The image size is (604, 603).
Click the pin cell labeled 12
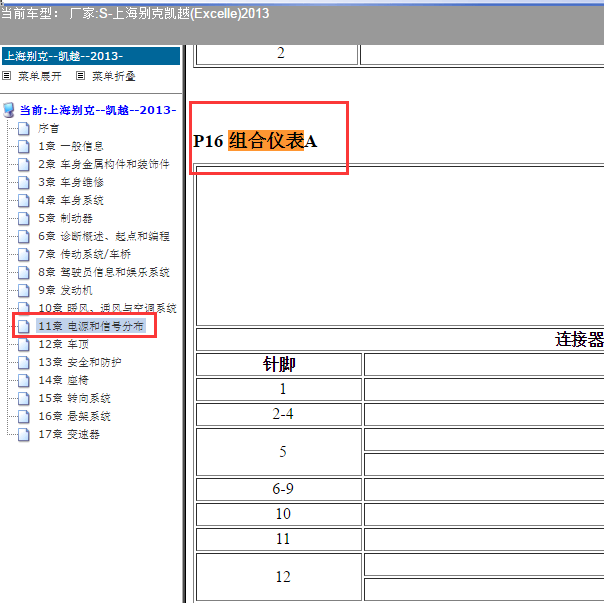tap(279, 577)
